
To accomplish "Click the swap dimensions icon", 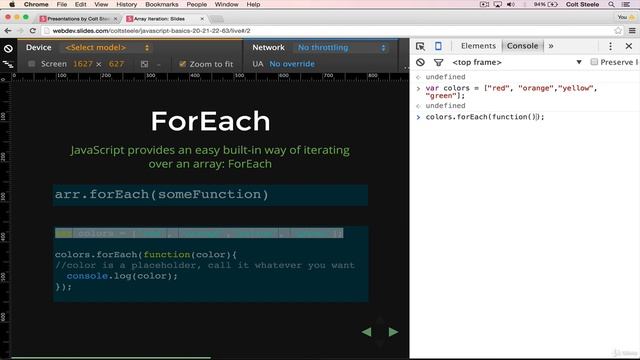I will (x=144, y=64).
